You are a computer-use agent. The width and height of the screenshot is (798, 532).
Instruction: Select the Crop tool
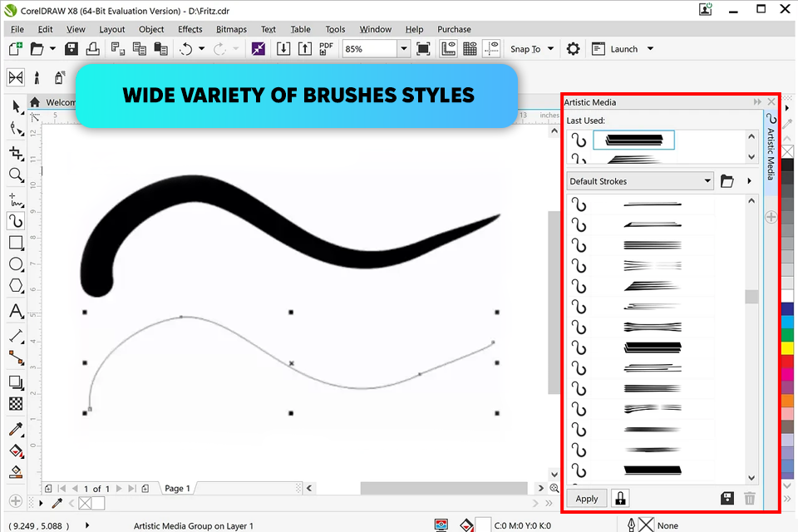[17, 153]
